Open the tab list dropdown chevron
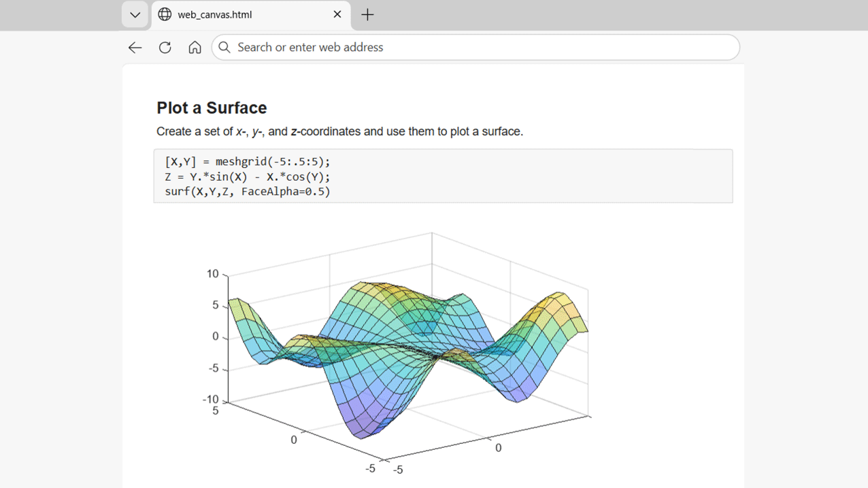Image resolution: width=868 pixels, height=488 pixels. pyautogui.click(x=135, y=15)
